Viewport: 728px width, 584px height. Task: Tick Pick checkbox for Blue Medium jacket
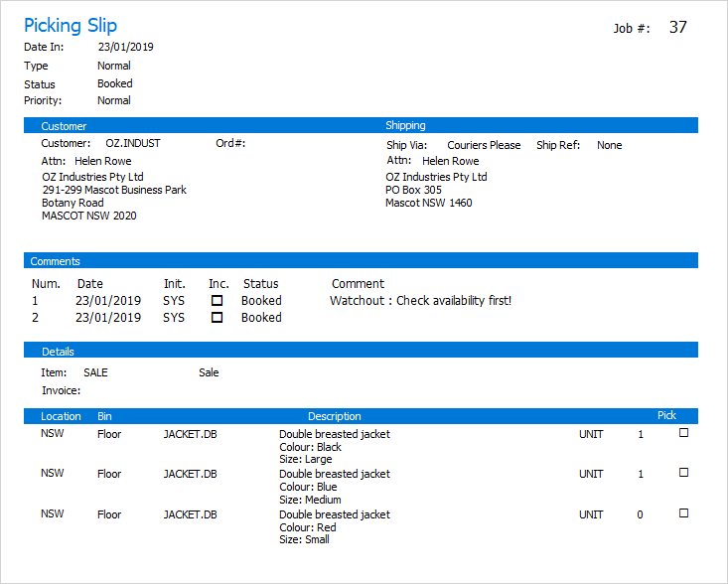[683, 473]
